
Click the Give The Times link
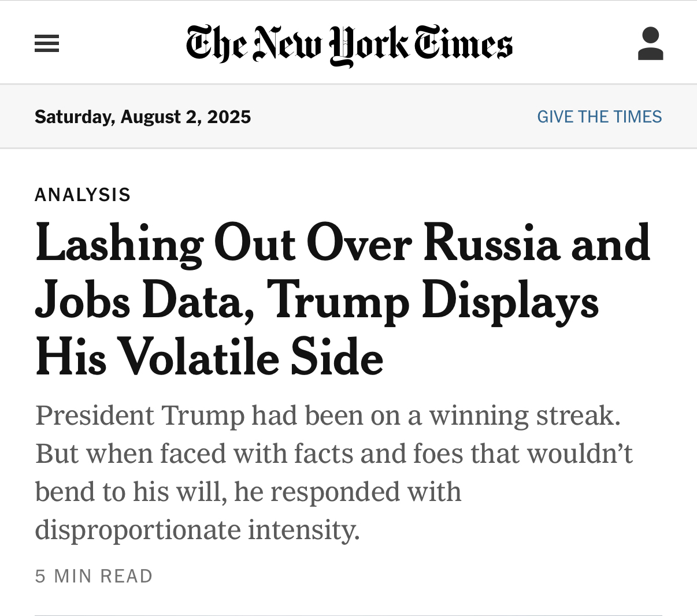[x=599, y=117]
